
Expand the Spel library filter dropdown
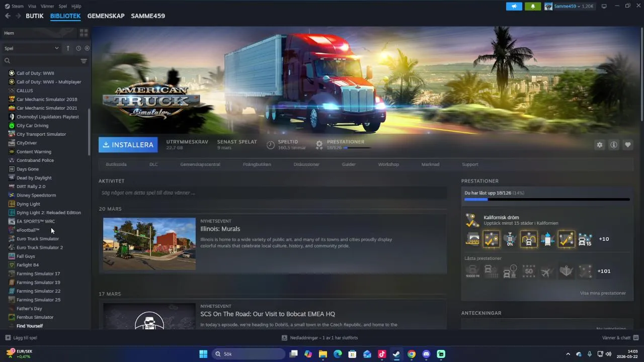(32, 48)
